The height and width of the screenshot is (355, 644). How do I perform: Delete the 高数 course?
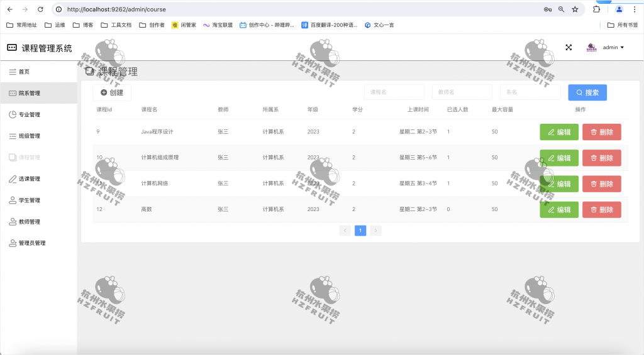[602, 210]
